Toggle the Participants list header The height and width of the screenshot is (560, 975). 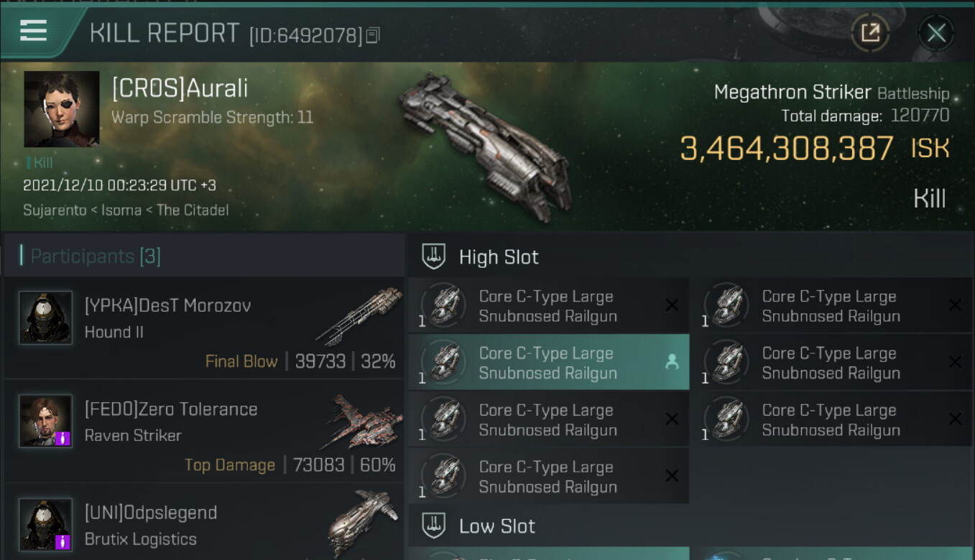(x=95, y=256)
